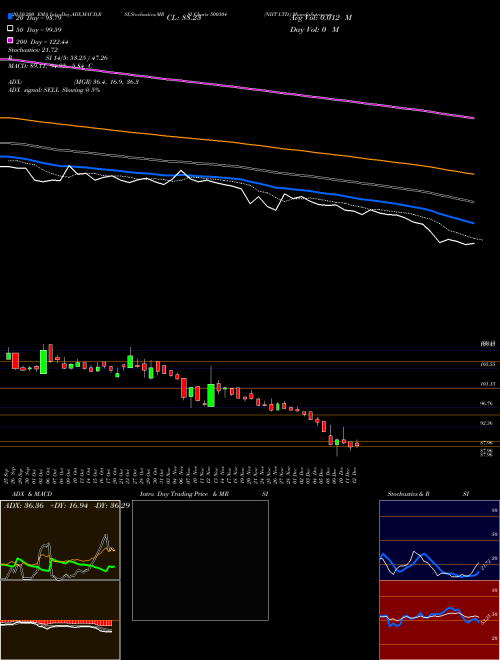Click the Intra Day Trading Price & MRSI title
500x660 pixels.
pos(204,494)
